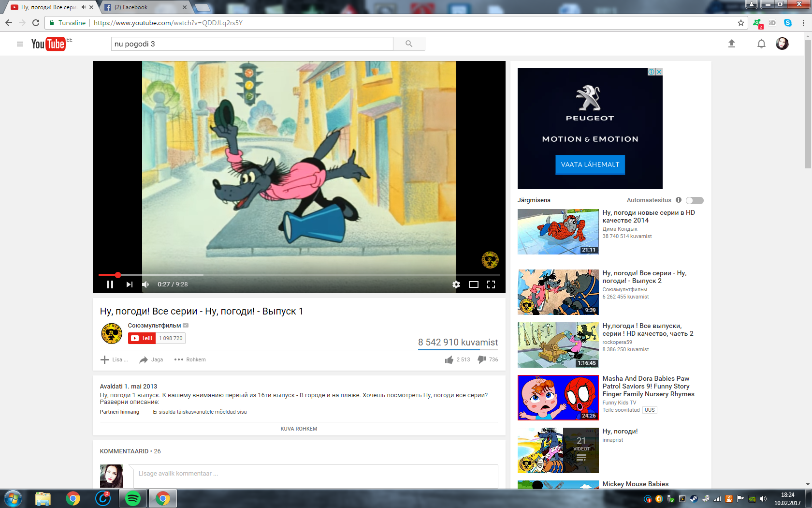The width and height of the screenshot is (812, 508).
Task: Click the upload video icon
Action: click(x=732, y=44)
